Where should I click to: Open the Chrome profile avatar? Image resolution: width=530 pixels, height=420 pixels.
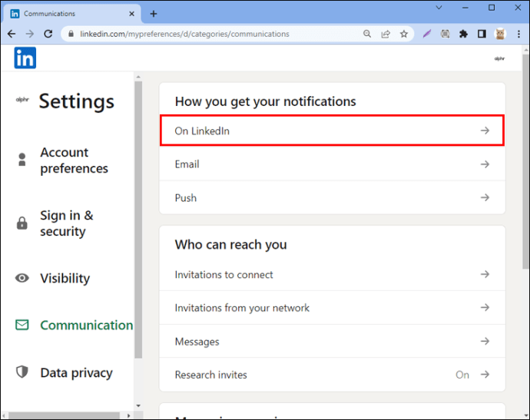pos(499,34)
